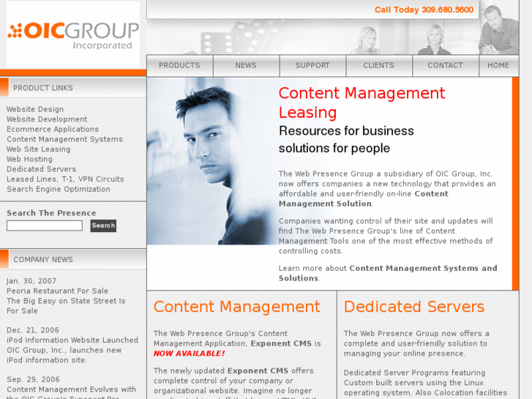Follow the Website Design link
The image size is (532, 399).
coord(35,109)
